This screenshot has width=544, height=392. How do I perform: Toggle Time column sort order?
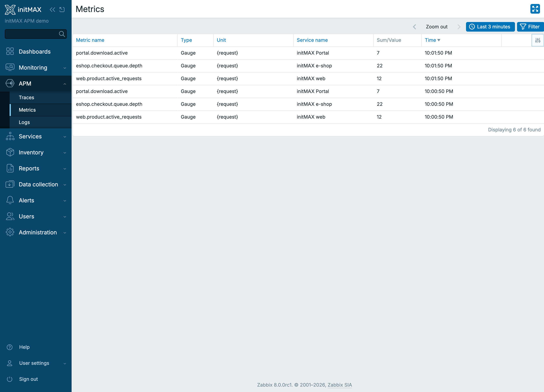point(432,40)
